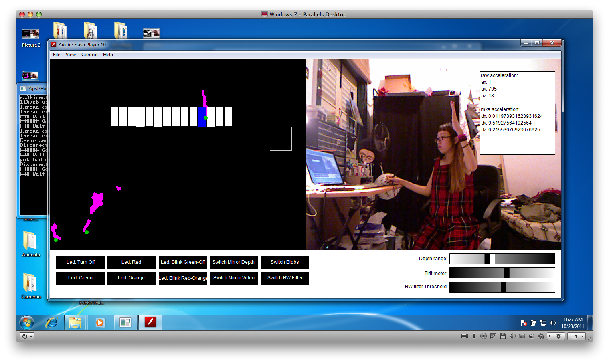This screenshot has width=609, height=364.
Task: Expand Parallels view mode dropdown arrow
Action: coord(583,336)
